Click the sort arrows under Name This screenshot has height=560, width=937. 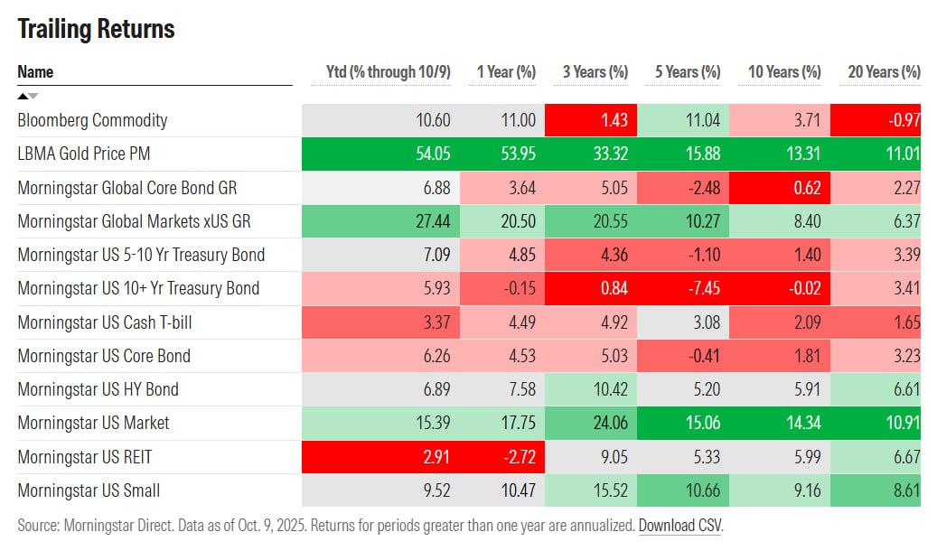tap(28, 96)
